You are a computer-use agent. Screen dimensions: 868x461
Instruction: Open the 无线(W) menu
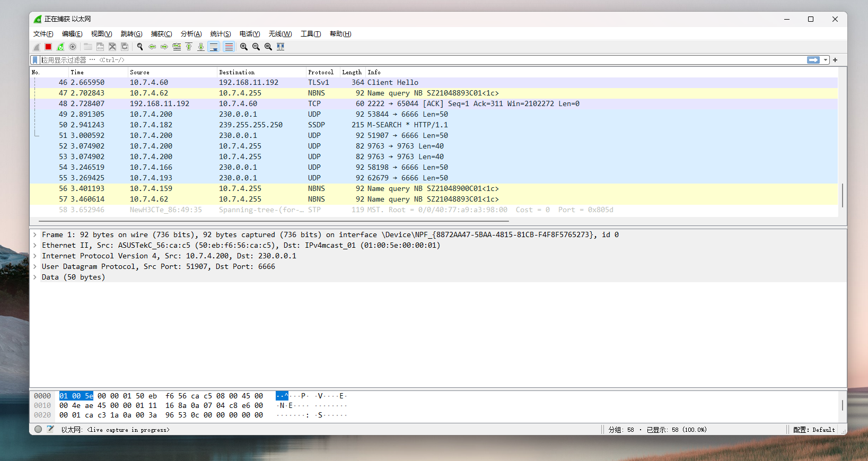(280, 34)
